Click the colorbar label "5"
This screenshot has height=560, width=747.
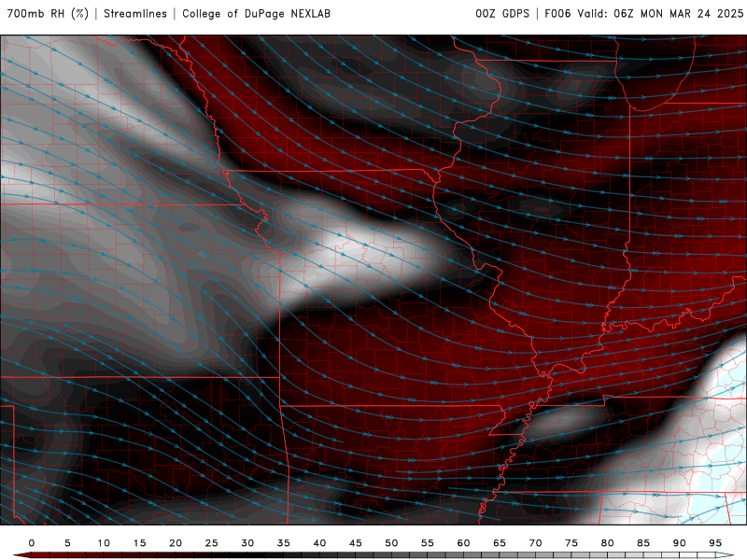[x=67, y=543]
